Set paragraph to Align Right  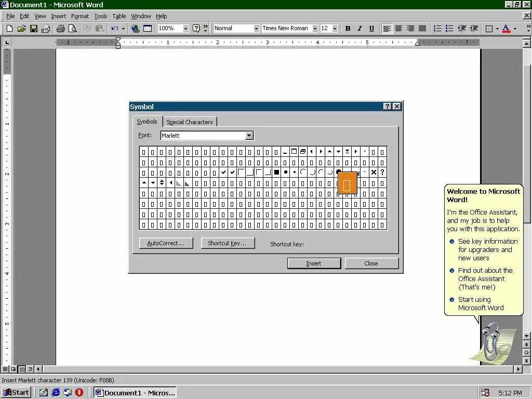pos(410,29)
